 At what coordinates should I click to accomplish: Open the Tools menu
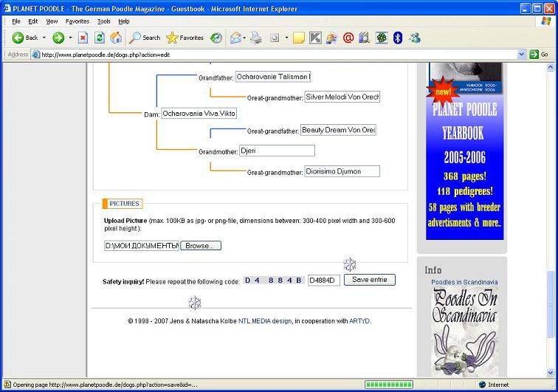click(104, 21)
